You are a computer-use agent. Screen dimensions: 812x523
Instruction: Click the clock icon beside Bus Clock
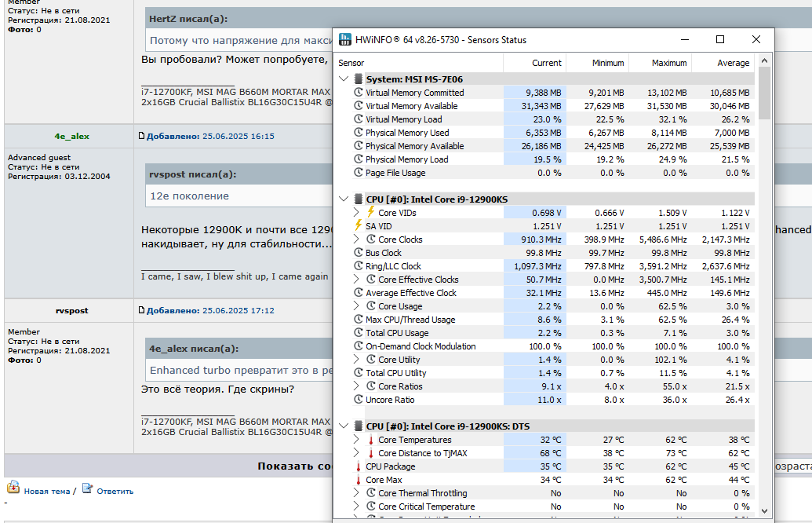pyautogui.click(x=359, y=253)
